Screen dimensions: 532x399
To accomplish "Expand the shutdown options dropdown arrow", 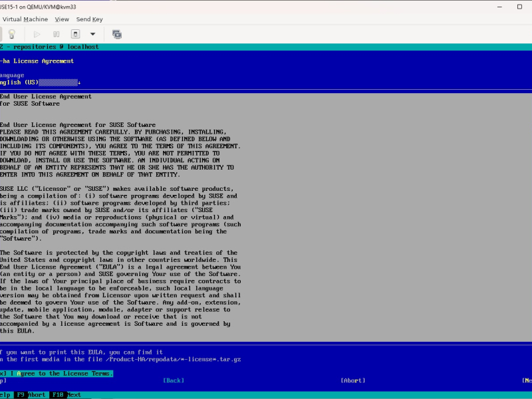I will [x=92, y=35].
